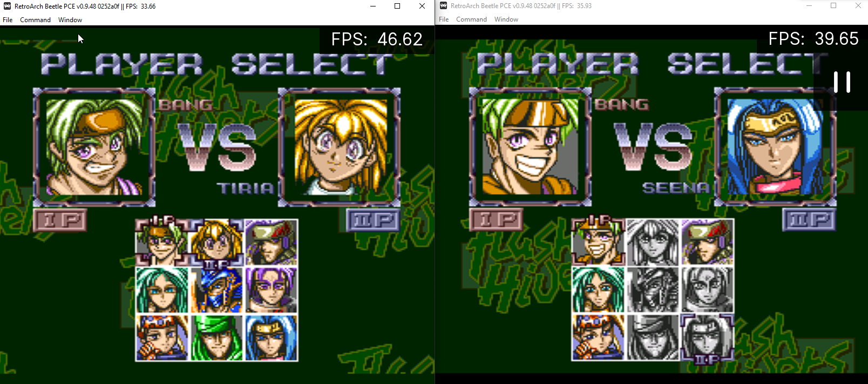Select the greyed-out portrait with 2P cursor, right grid
The image size is (868, 384).
(707, 337)
